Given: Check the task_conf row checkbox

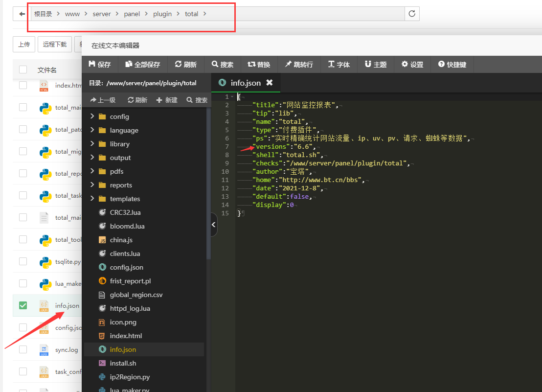Looking at the screenshot, I should tap(23, 371).
